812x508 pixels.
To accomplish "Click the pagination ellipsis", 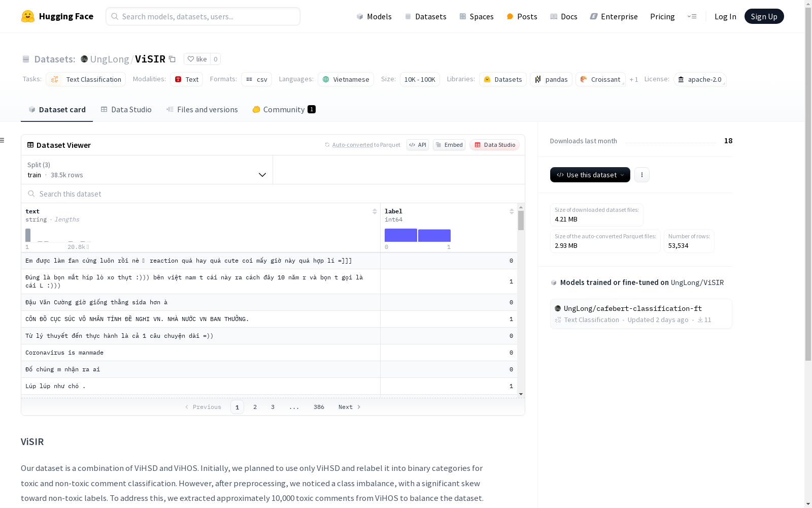I will click(294, 407).
